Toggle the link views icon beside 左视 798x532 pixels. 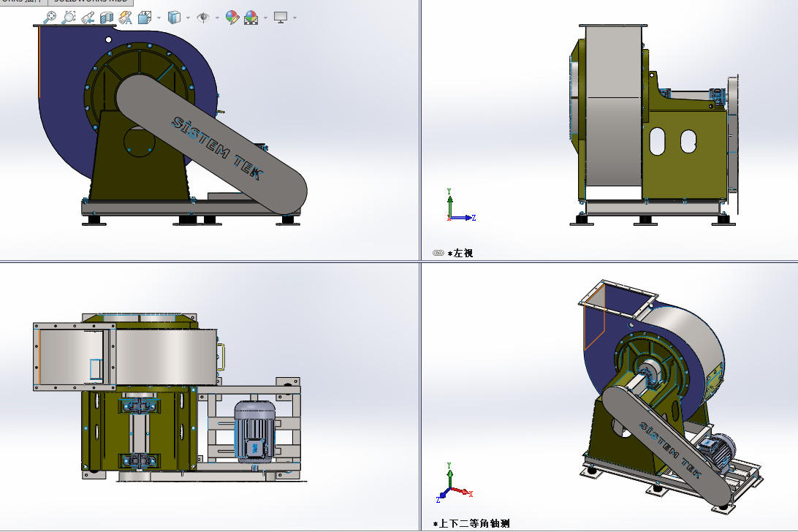tap(438, 253)
